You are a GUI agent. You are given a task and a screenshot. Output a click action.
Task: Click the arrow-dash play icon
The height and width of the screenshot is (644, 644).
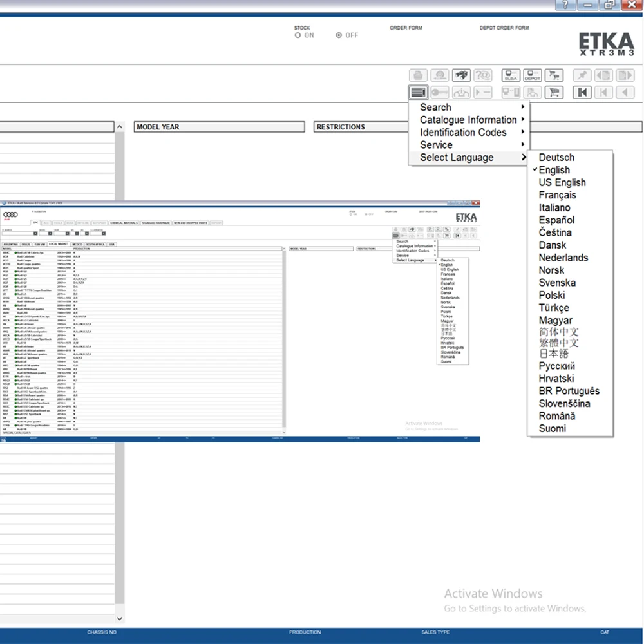click(x=482, y=92)
